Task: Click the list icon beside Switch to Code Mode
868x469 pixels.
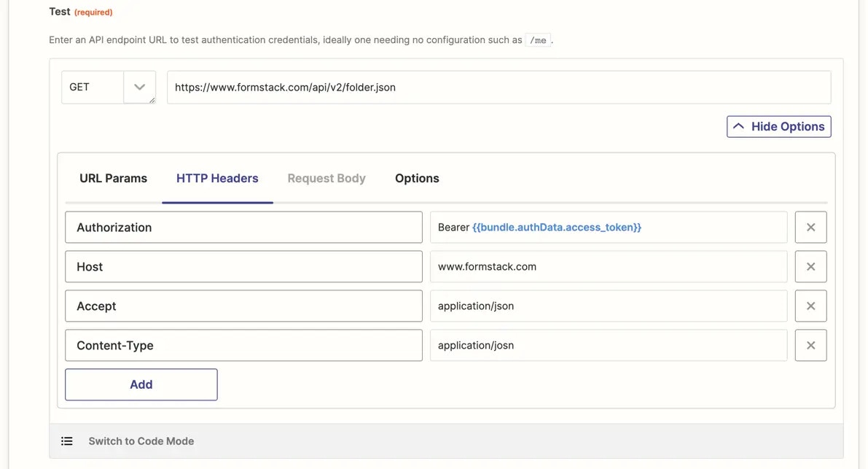Action: click(x=67, y=441)
